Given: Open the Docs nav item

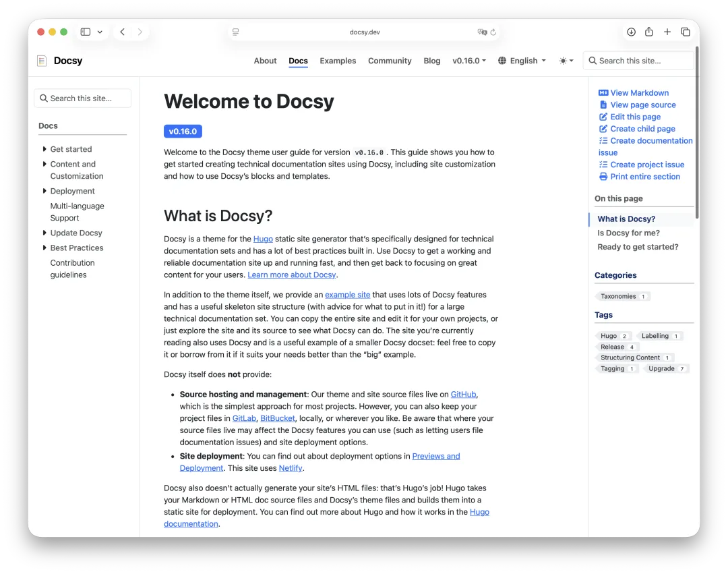Looking at the screenshot, I should tap(298, 61).
